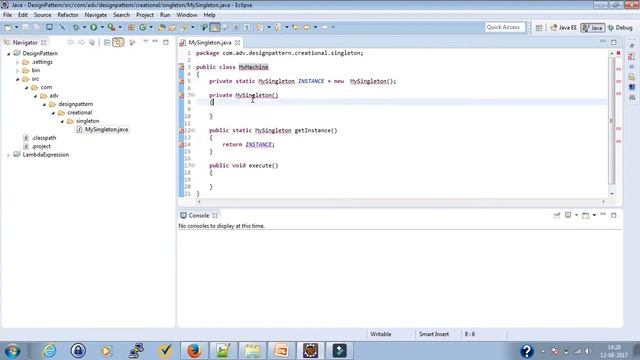Image resolution: width=640 pixels, height=360 pixels.
Task: Click the Quick Access search field
Action: click(504, 27)
